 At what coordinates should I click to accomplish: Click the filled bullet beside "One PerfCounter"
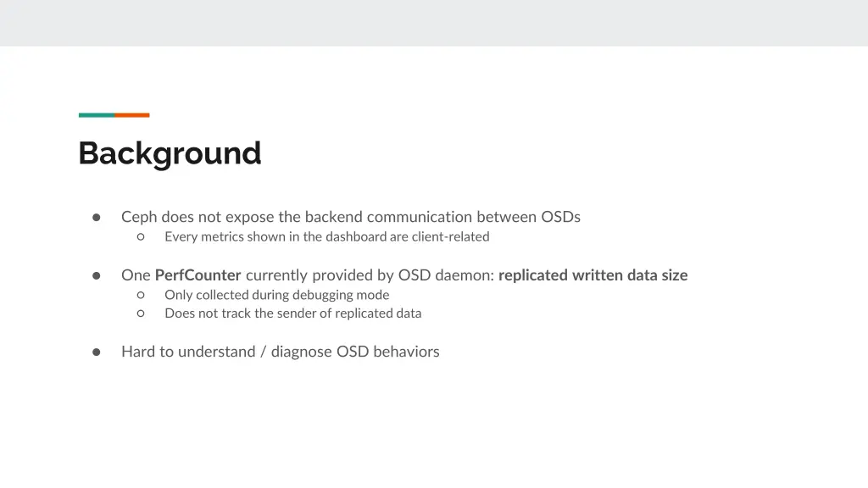click(x=97, y=275)
